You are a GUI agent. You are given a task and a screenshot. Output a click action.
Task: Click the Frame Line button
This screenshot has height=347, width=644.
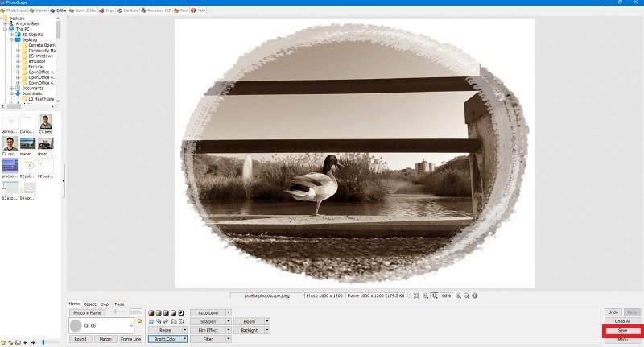coord(130,339)
